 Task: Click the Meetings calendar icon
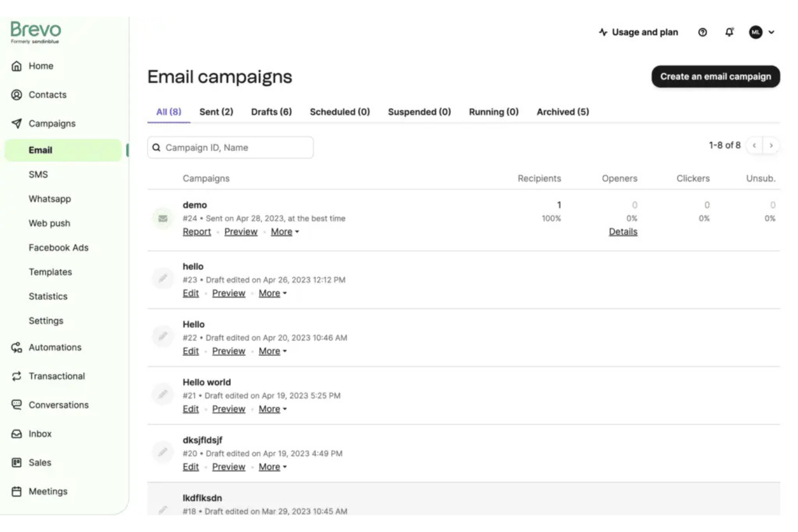(x=17, y=492)
